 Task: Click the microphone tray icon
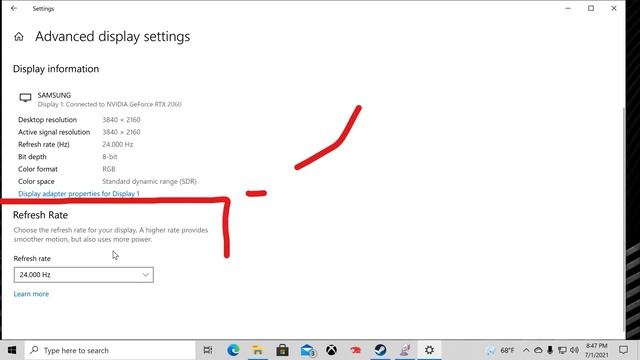click(550, 350)
